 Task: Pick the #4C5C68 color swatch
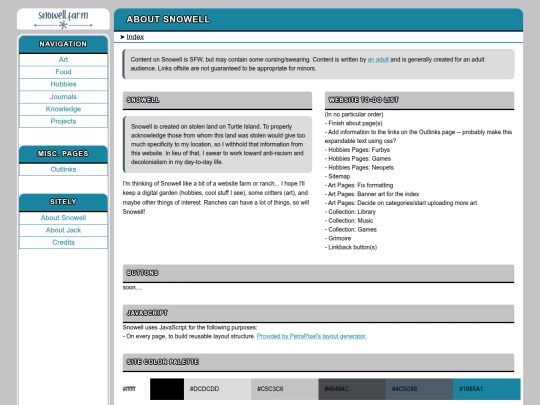click(419, 389)
